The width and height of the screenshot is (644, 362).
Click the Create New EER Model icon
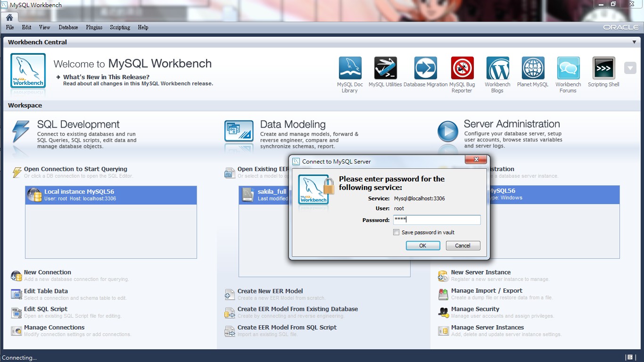coord(230,295)
